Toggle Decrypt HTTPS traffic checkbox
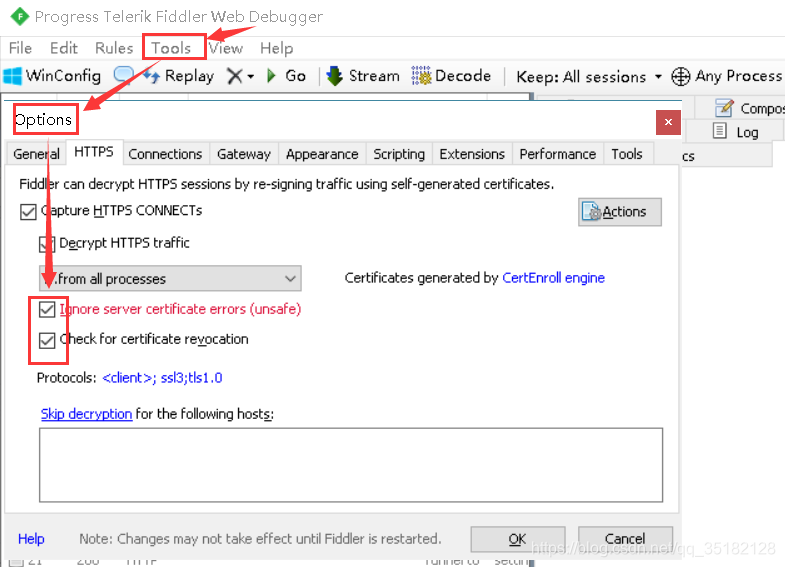The width and height of the screenshot is (785, 567). 47,244
